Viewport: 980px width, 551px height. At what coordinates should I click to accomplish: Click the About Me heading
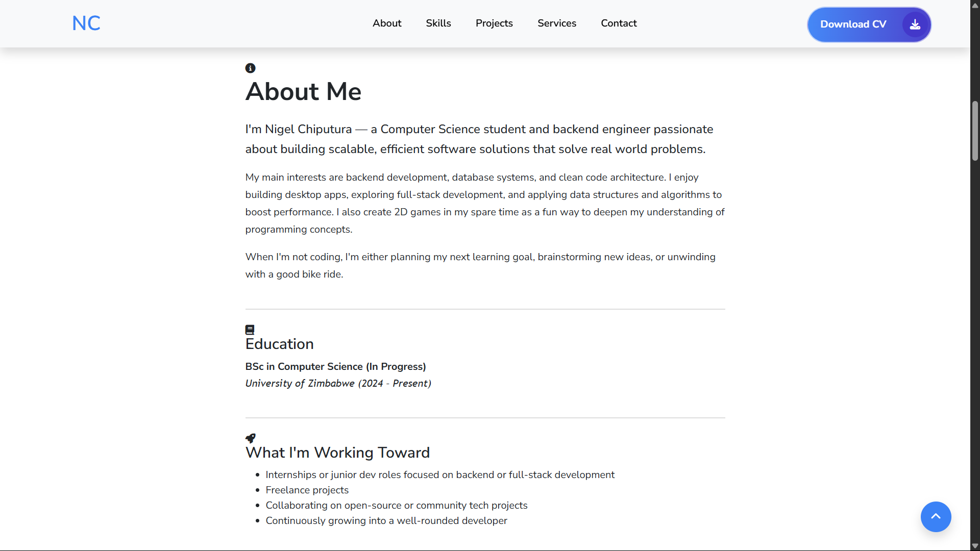coord(303,92)
